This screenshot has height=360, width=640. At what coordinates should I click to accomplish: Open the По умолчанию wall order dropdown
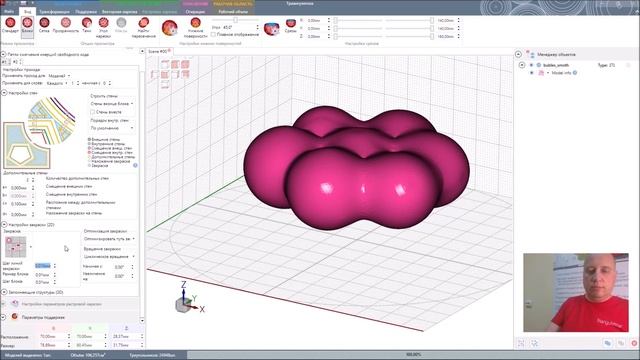[x=112, y=128]
